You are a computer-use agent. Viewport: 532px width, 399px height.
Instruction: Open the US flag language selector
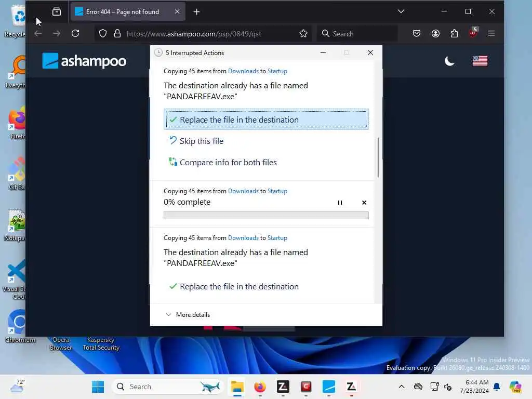pyautogui.click(x=480, y=61)
